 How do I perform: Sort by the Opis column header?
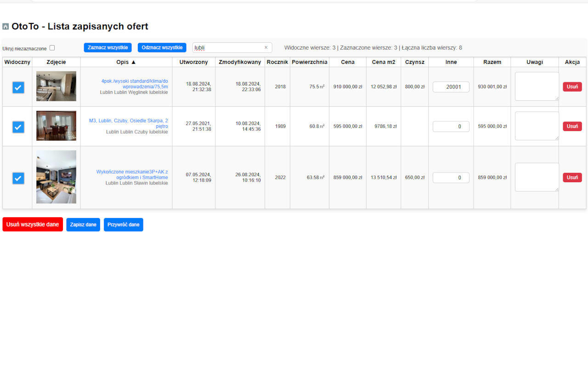pyautogui.click(x=126, y=62)
